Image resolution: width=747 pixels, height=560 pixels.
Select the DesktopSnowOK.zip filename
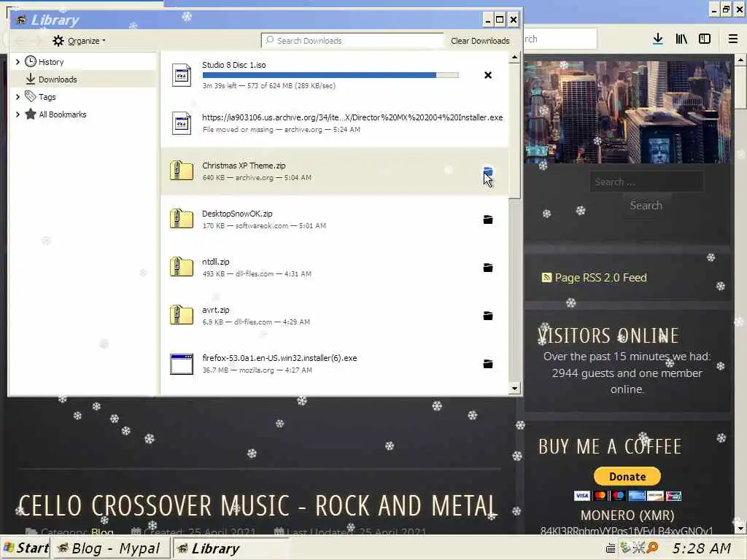click(x=237, y=214)
